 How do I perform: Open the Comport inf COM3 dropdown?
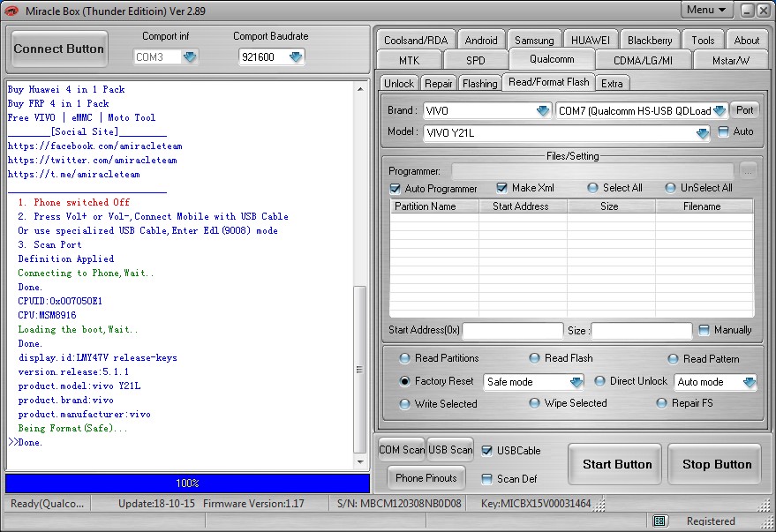pos(190,56)
